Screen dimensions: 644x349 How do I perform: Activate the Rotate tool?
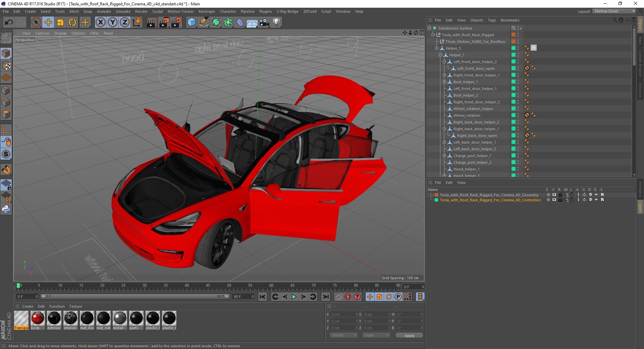pyautogui.click(x=72, y=22)
